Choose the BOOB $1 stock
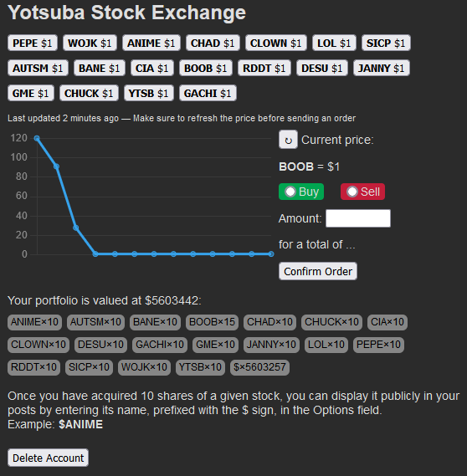 (206, 68)
